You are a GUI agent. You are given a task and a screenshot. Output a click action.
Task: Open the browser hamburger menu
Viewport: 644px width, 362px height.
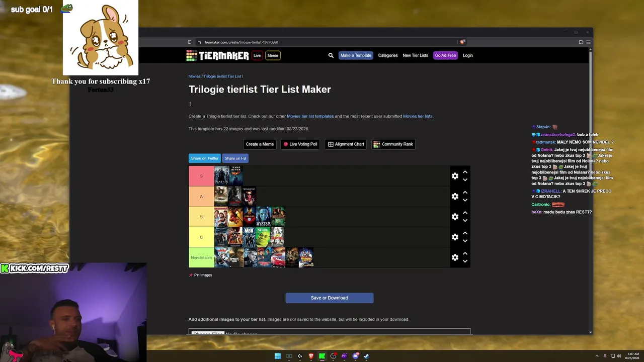click(588, 42)
